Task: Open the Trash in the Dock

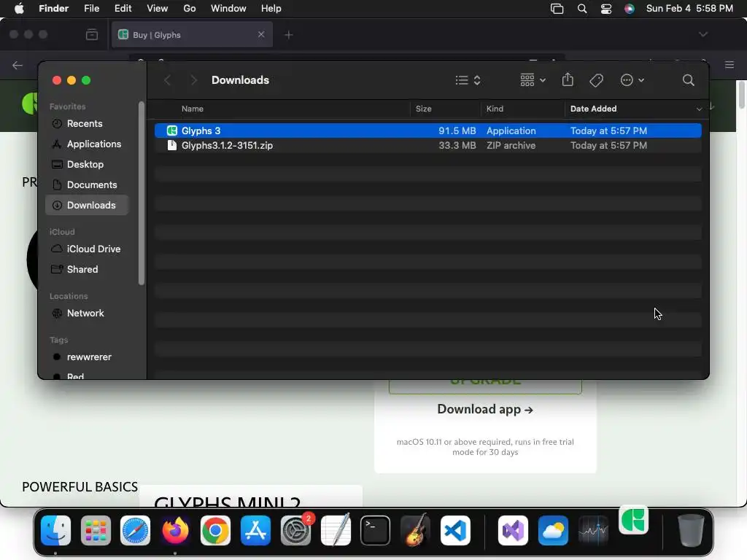Action: pyautogui.click(x=691, y=531)
